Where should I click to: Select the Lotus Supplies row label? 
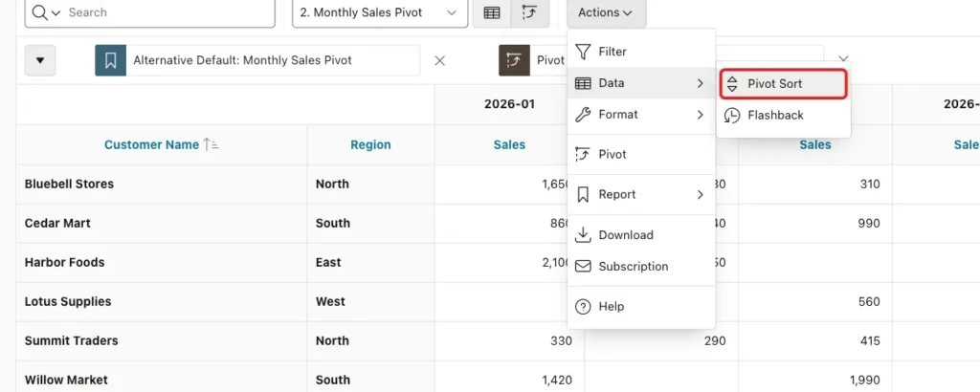click(68, 301)
